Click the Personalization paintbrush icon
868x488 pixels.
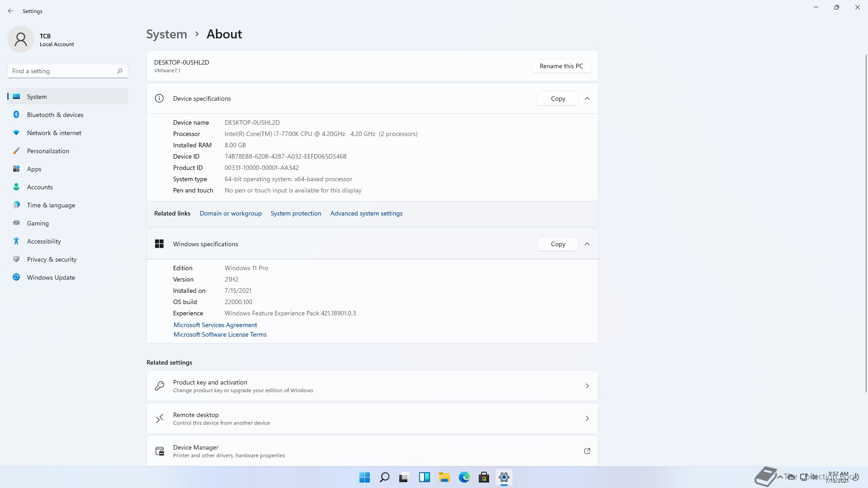16,151
